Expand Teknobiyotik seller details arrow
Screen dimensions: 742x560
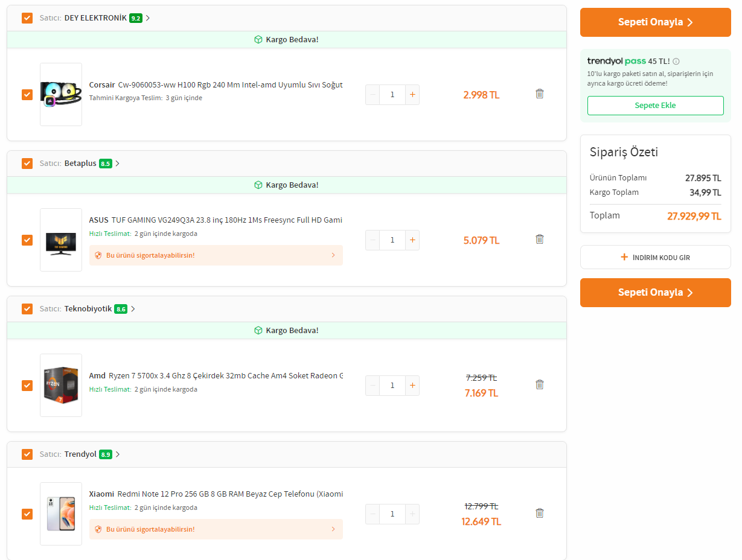coord(133,309)
